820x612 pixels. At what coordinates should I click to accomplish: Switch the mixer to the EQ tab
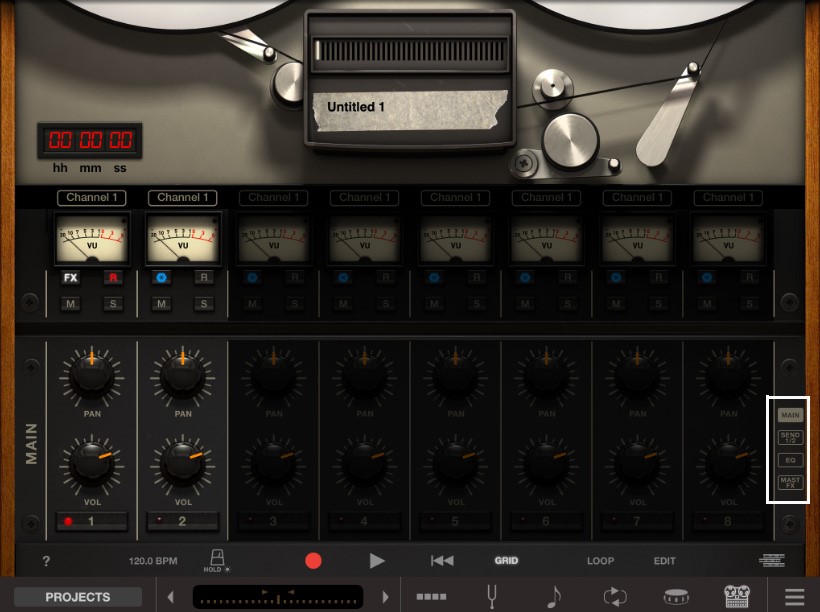tap(790, 460)
